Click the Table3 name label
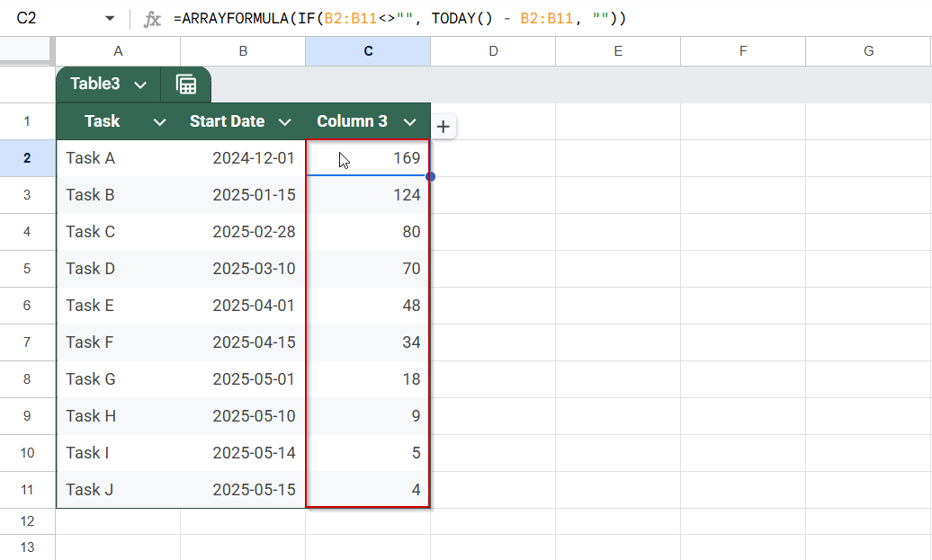932x560 pixels. (95, 84)
